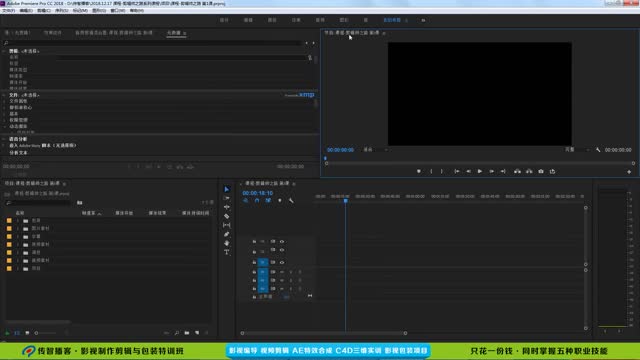640x360 pixels.
Task: Collapse the 语音分析 section
Action: 4,139
